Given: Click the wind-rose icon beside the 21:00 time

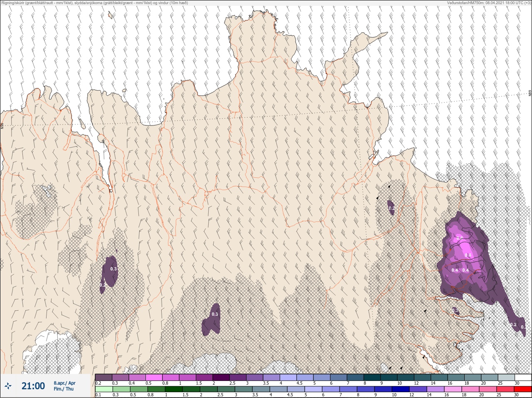Looking at the screenshot, I should (x=8, y=386).
